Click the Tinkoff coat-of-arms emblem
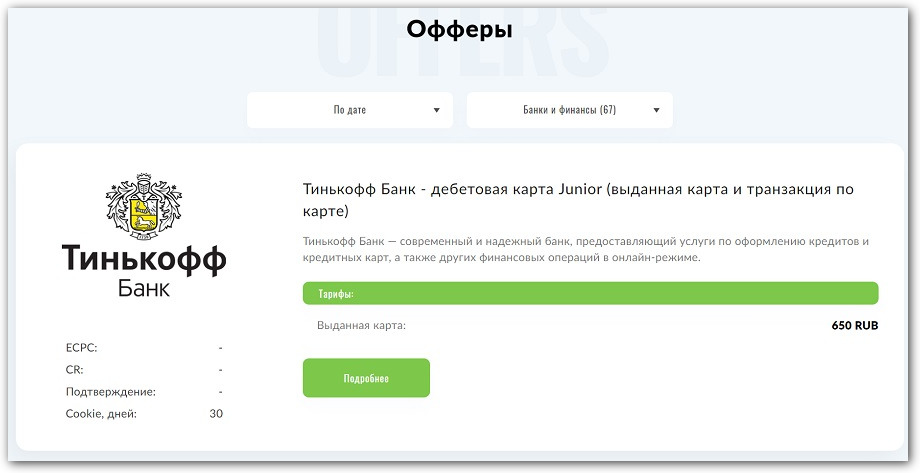The height and width of the screenshot is (473, 920). coord(143,208)
